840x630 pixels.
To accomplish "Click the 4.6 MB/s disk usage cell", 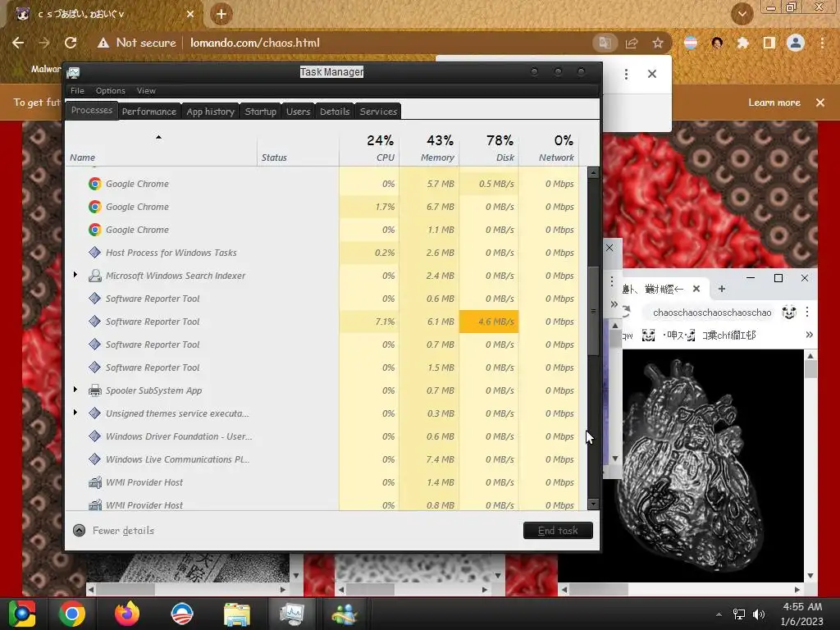I will pyautogui.click(x=489, y=322).
